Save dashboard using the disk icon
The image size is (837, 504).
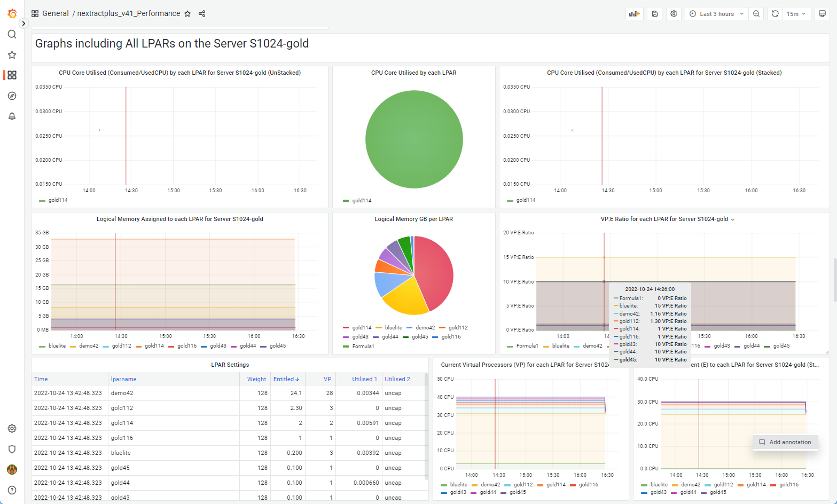click(654, 14)
